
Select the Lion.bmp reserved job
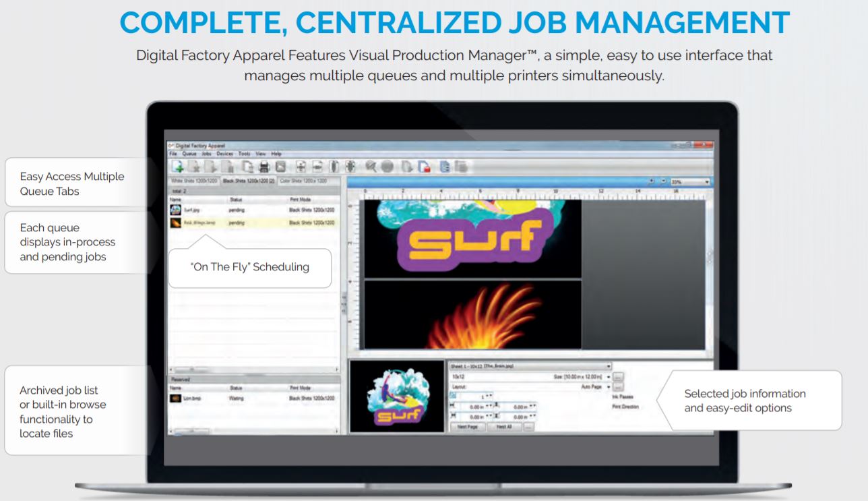[x=254, y=399]
